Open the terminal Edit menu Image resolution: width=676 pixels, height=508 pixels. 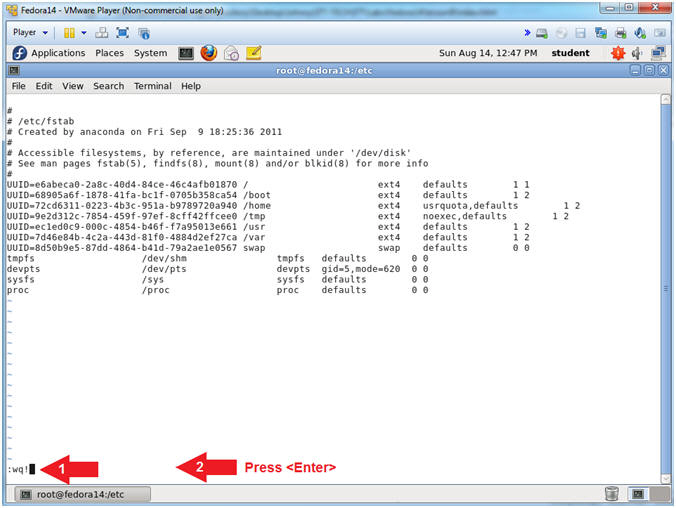point(44,86)
